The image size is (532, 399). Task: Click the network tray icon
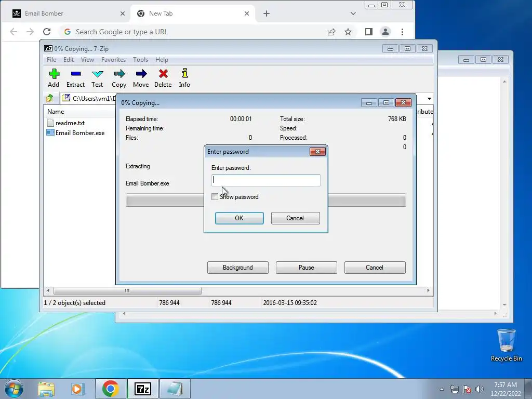click(x=454, y=389)
